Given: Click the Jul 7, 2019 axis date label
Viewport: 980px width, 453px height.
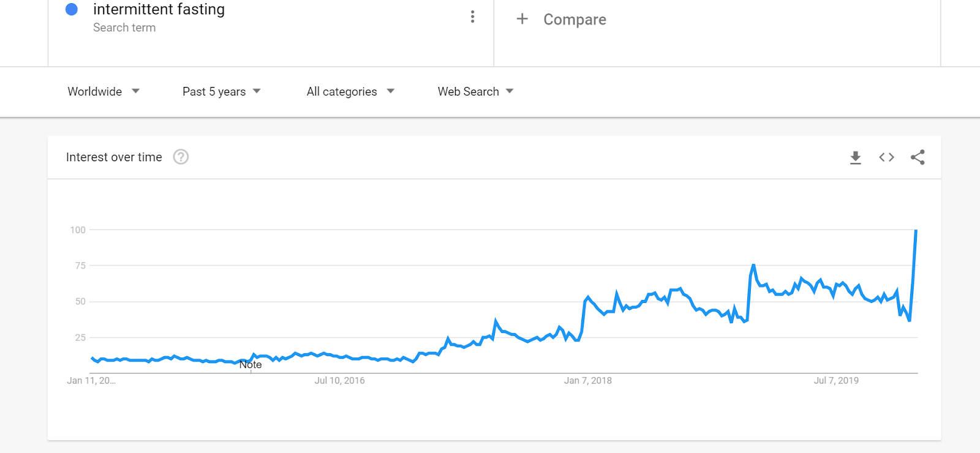Looking at the screenshot, I should click(x=836, y=381).
